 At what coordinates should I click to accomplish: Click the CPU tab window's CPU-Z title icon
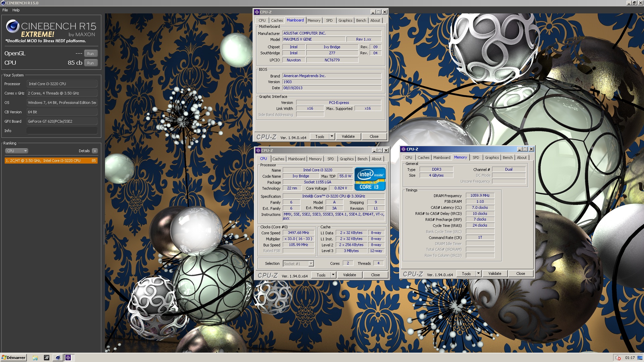click(258, 150)
